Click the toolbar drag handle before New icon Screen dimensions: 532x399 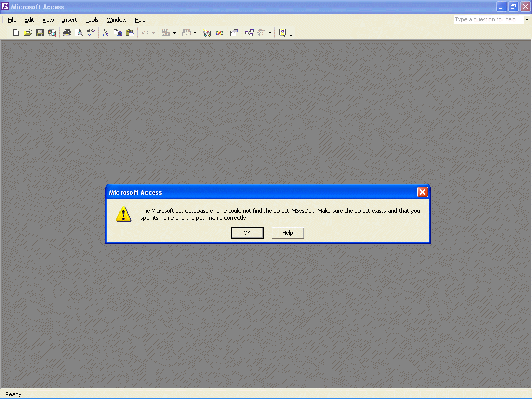pyautogui.click(x=8, y=33)
